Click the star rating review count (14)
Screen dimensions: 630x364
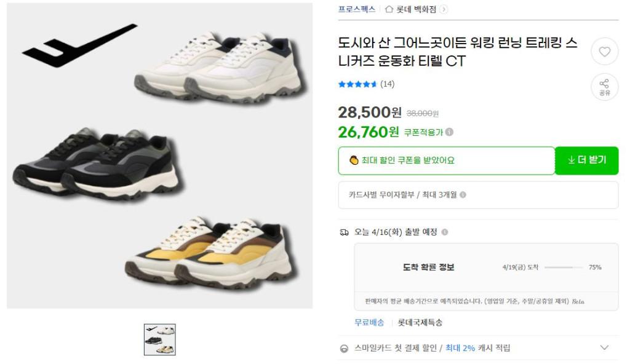pos(387,84)
